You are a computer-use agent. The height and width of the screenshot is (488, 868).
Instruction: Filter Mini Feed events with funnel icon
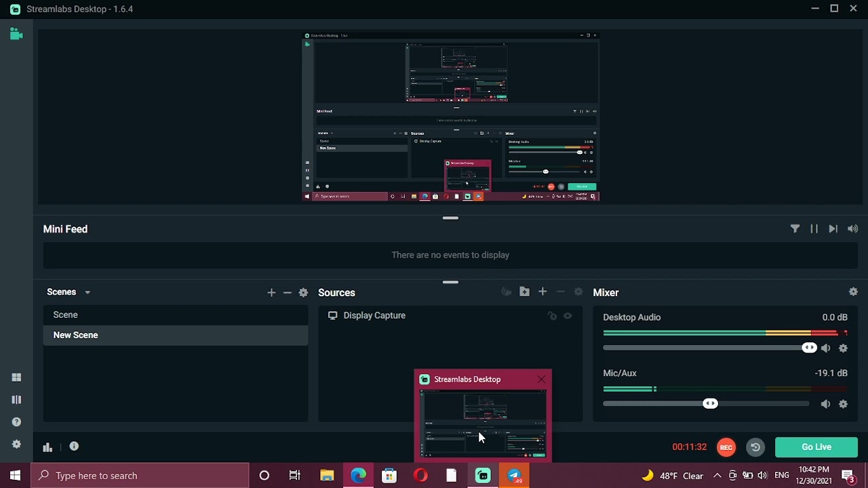[795, 229]
